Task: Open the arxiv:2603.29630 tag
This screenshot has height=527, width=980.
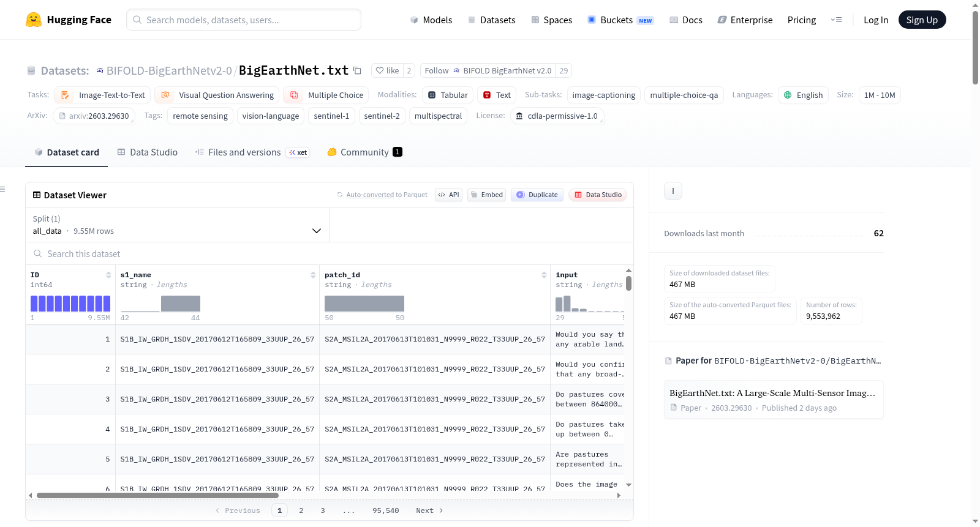Action: click(94, 116)
